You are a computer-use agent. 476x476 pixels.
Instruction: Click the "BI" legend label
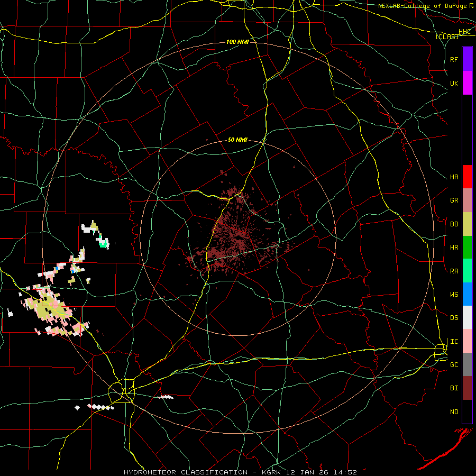pos(454,388)
